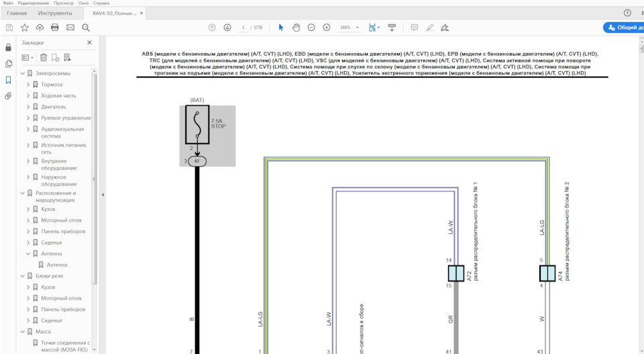Expand the Двигатель bookmark
The image size is (644, 354).
click(x=28, y=107)
